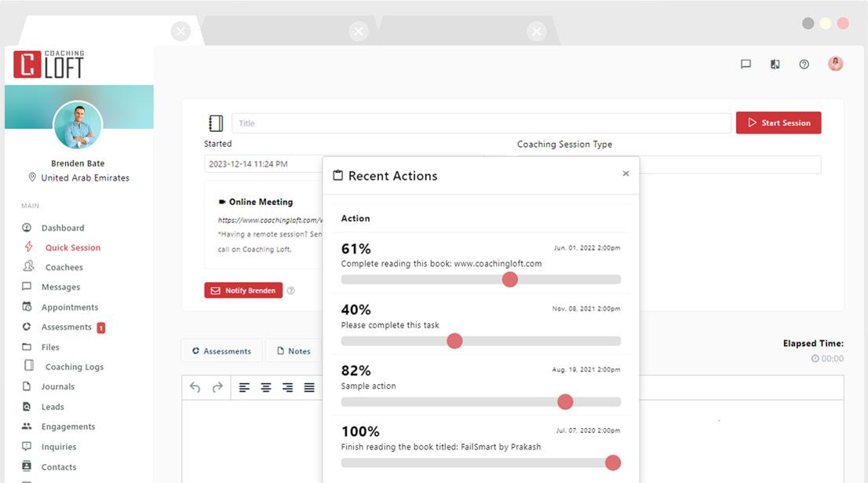Open the Messages chat icon in top bar
This screenshot has height=483, width=868.
[745, 64]
